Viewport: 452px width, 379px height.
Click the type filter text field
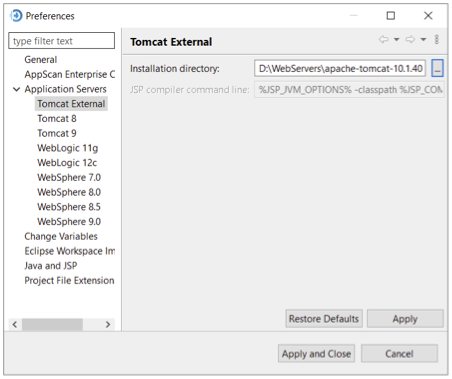(x=62, y=41)
